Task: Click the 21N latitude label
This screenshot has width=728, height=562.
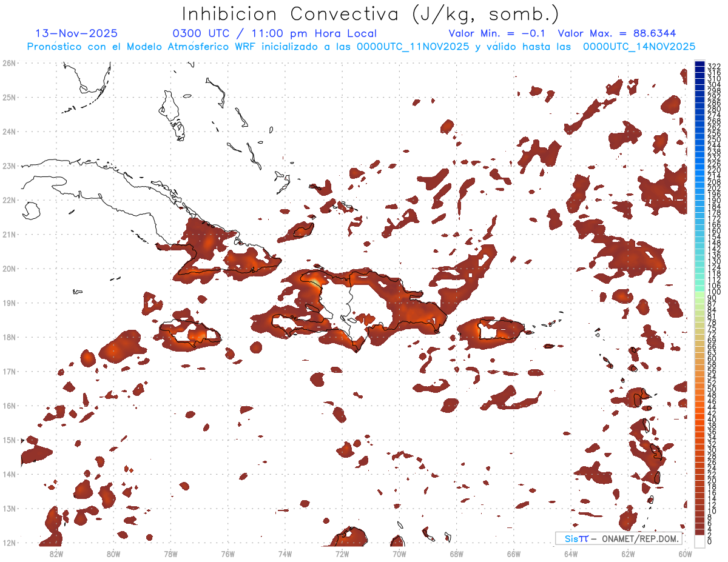Action: [8, 234]
